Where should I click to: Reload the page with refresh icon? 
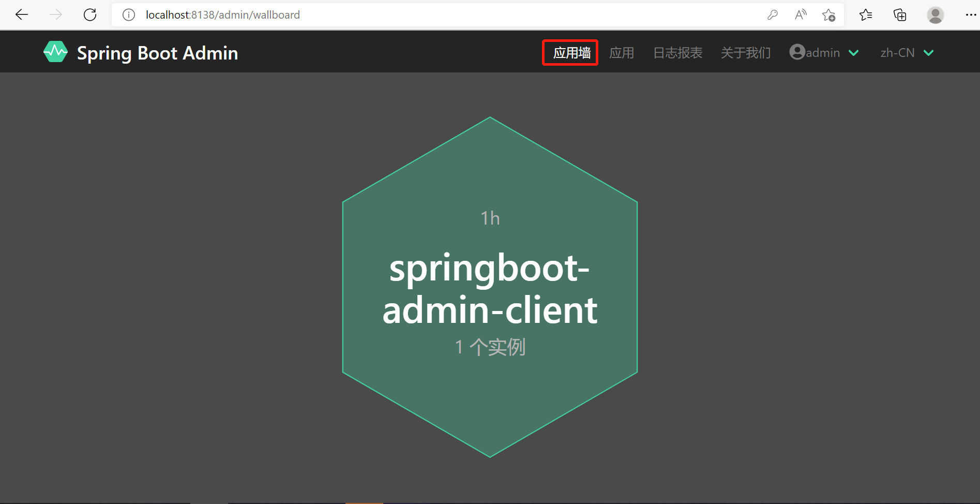click(90, 14)
